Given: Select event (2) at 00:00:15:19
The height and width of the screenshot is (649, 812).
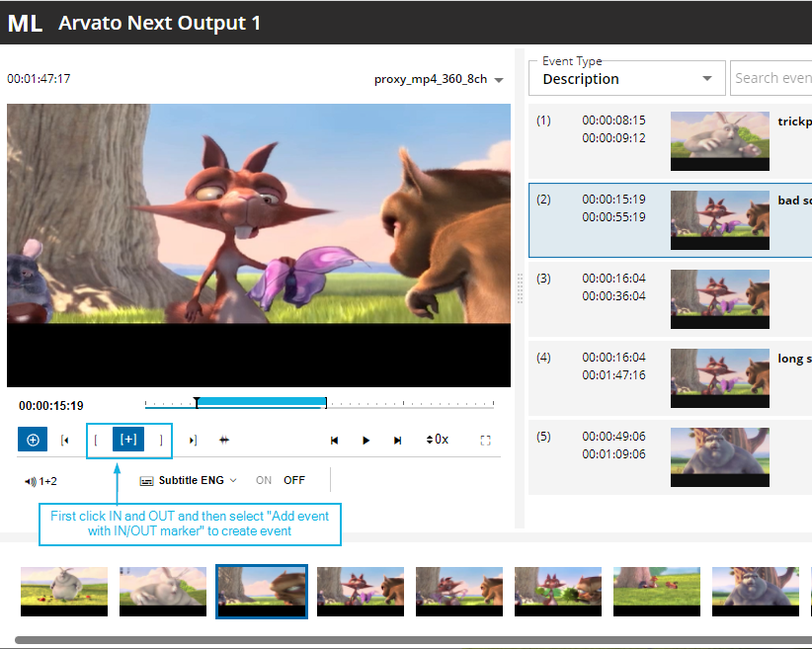Looking at the screenshot, I should click(x=670, y=220).
